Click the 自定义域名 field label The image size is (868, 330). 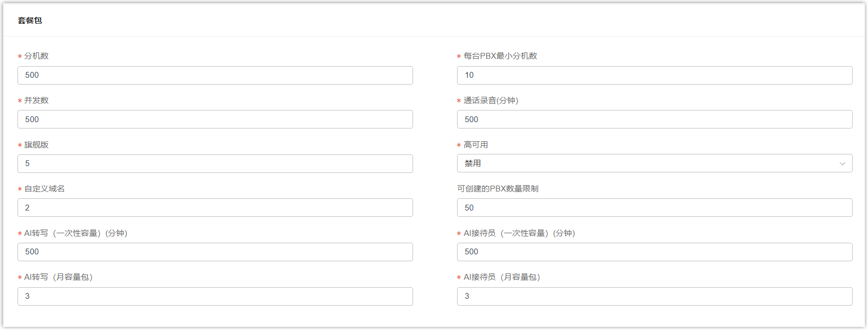(x=44, y=189)
